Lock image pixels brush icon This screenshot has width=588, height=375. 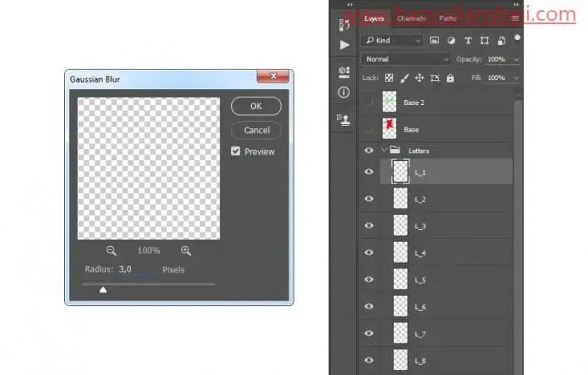click(x=405, y=78)
